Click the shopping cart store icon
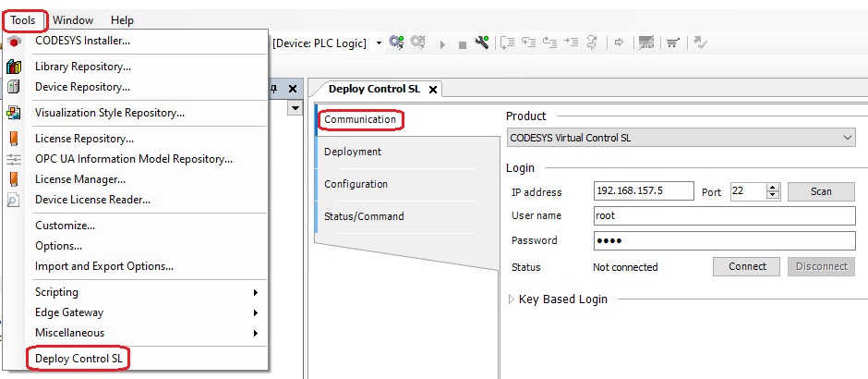Image resolution: width=868 pixels, height=379 pixels. pyautogui.click(x=672, y=43)
